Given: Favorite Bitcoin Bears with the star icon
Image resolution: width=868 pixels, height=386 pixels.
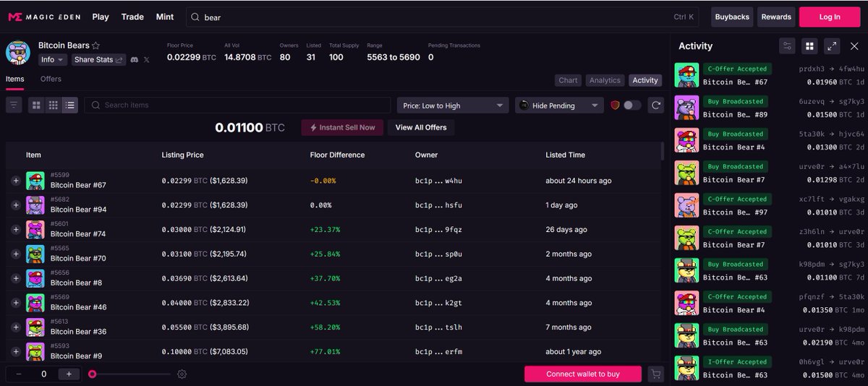Looking at the screenshot, I should [x=96, y=46].
